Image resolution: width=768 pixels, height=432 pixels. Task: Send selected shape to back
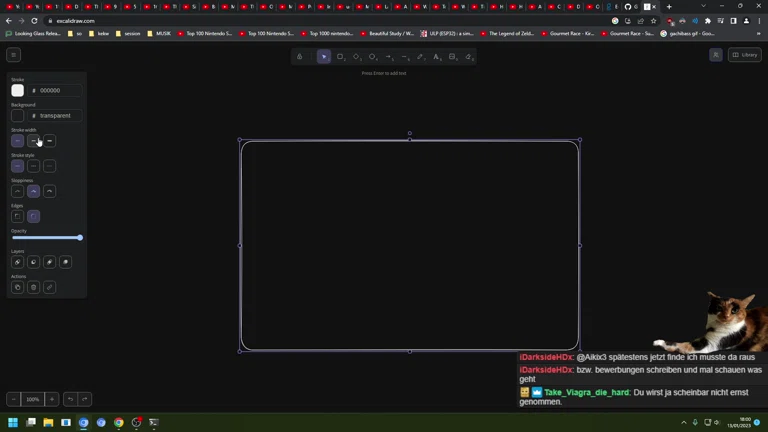pos(18,262)
